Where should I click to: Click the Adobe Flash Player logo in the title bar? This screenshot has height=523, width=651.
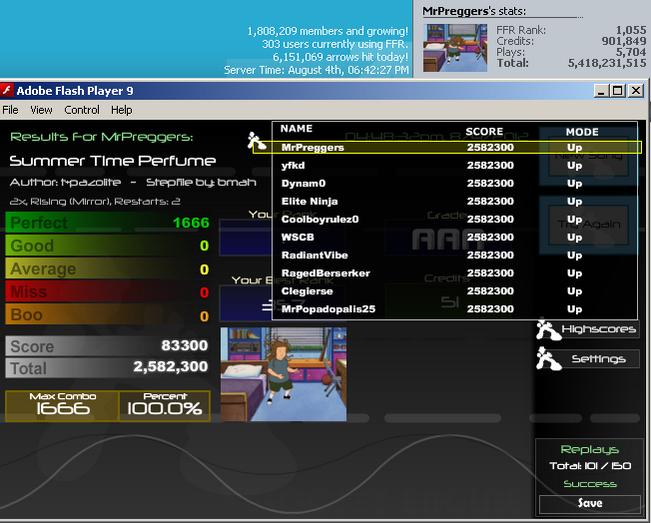(x=7, y=90)
